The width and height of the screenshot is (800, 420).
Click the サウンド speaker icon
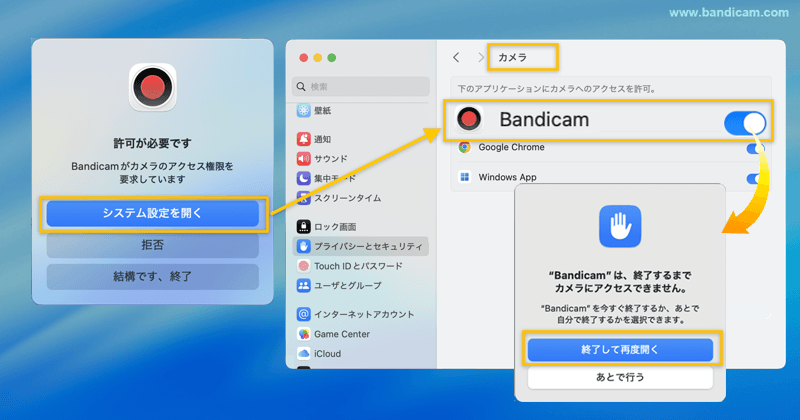[x=304, y=159]
